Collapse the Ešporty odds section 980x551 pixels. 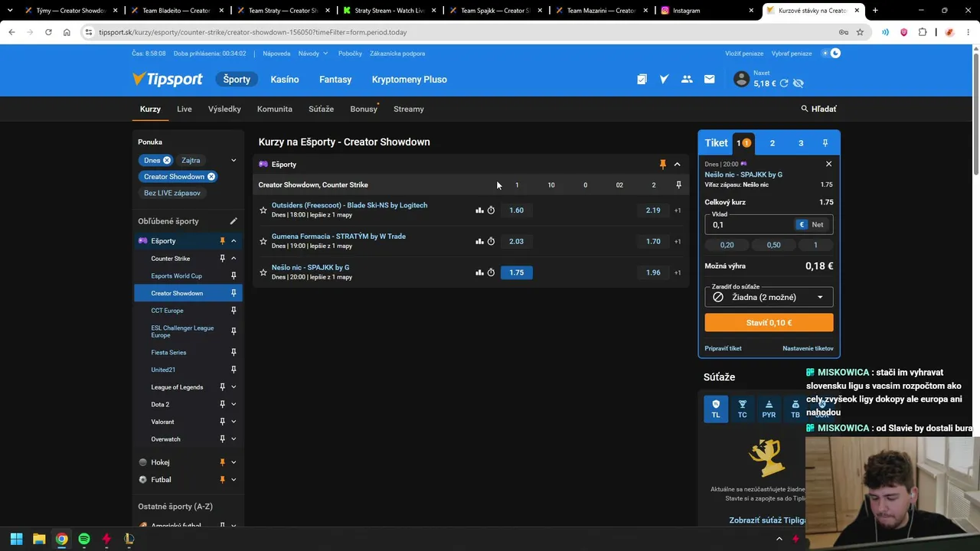[x=677, y=165]
